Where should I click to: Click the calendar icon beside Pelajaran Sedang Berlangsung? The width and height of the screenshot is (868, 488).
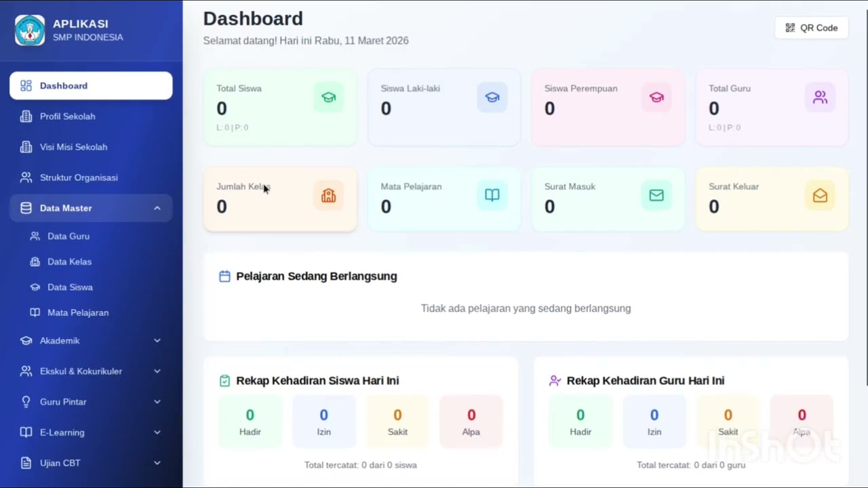point(224,276)
